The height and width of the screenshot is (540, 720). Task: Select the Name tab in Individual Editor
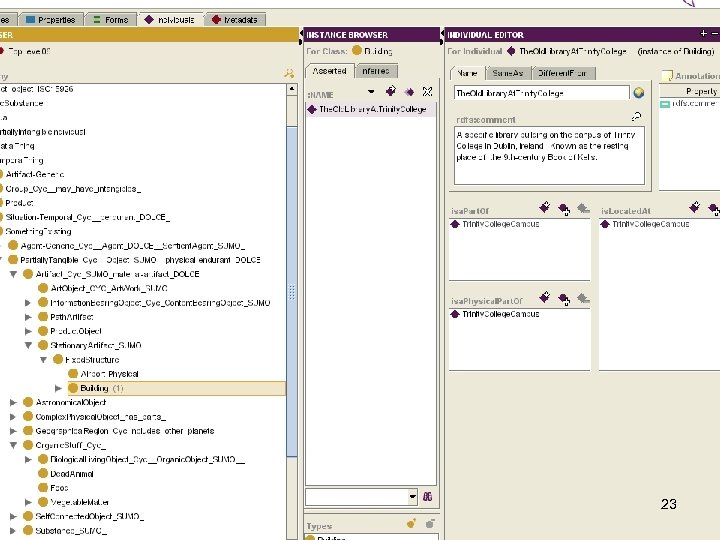click(x=467, y=73)
